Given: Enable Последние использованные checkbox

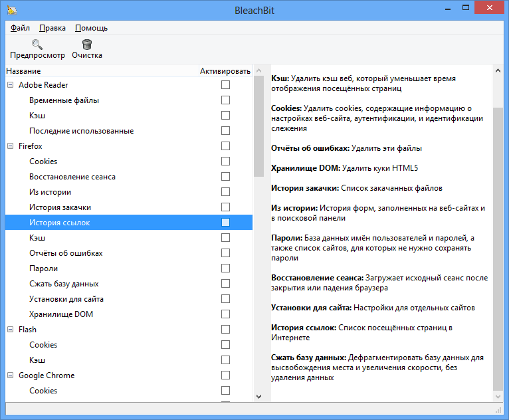Looking at the screenshot, I should (226, 130).
